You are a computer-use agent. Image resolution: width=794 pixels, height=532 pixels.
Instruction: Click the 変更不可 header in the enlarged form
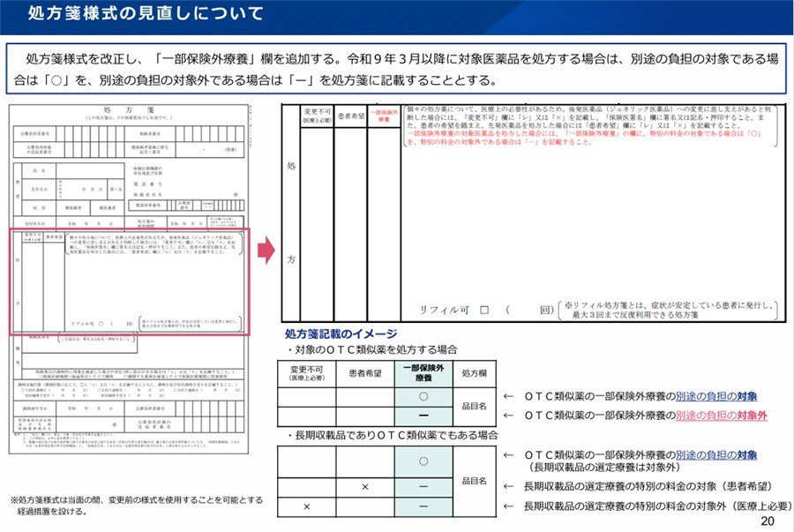[317, 116]
